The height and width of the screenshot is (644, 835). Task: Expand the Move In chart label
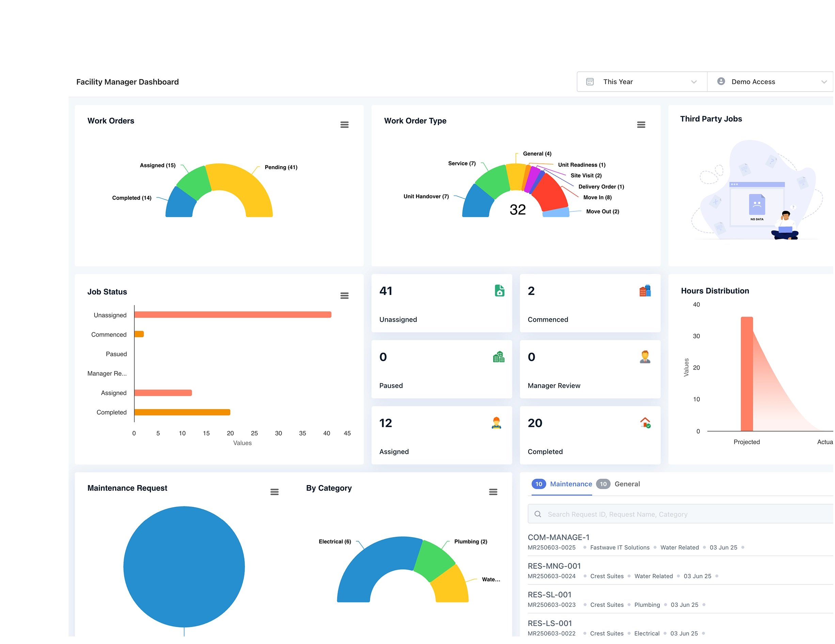coord(597,197)
